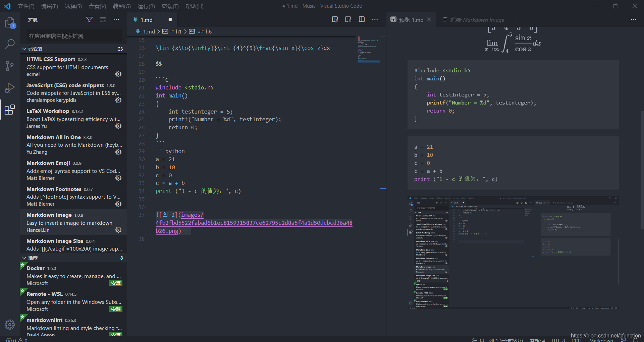
Task: Open the Run and Debug view
Action: pos(10,88)
